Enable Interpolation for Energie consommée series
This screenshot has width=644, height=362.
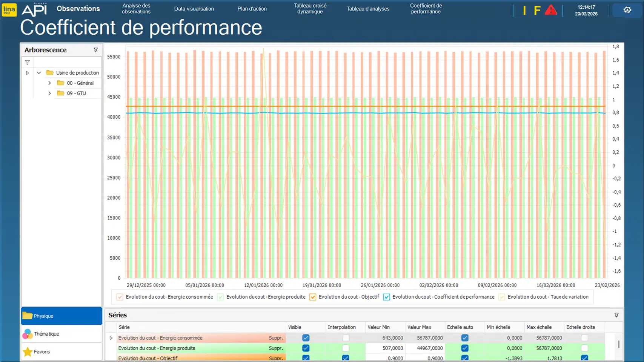[345, 338]
